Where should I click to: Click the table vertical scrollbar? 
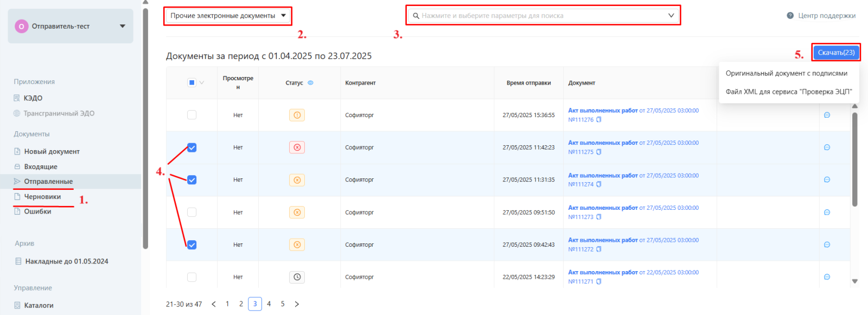[854, 157]
